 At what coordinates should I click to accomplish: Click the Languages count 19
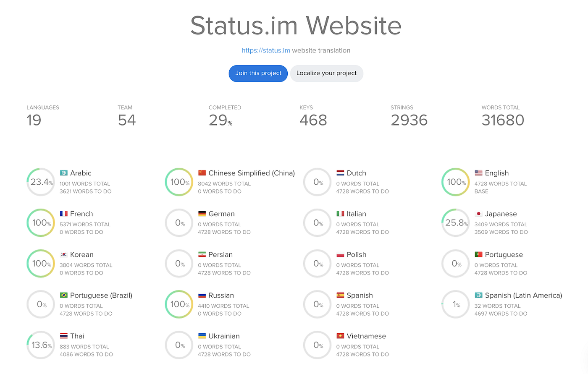(x=34, y=120)
